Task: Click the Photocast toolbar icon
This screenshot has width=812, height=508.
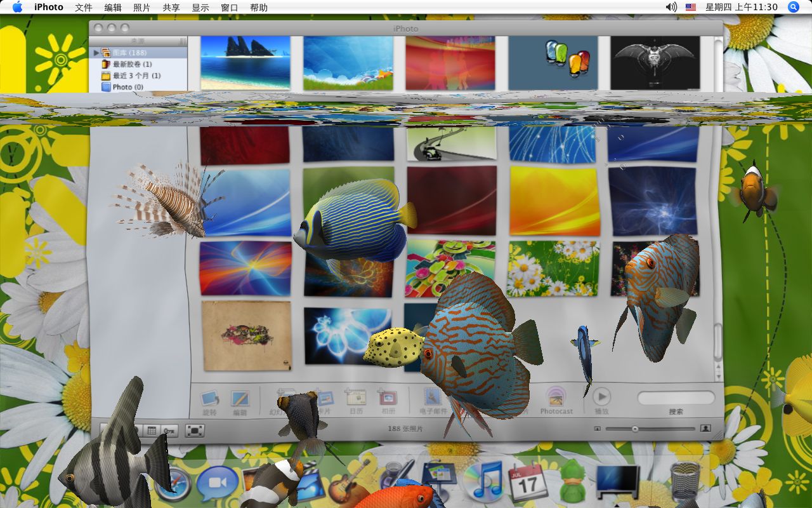Action: [x=556, y=398]
